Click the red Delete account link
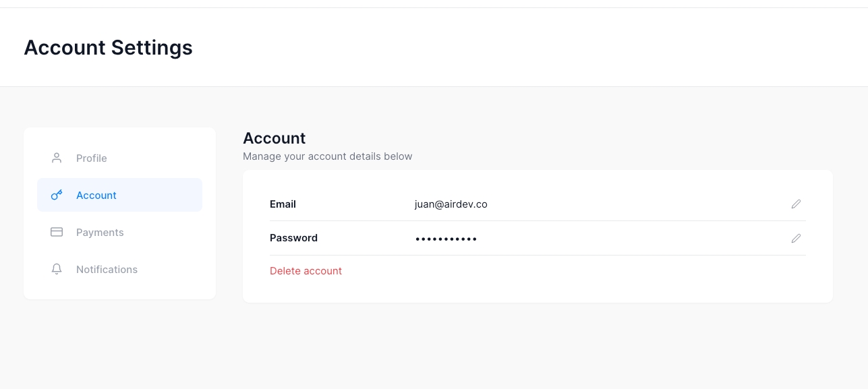 click(x=306, y=271)
